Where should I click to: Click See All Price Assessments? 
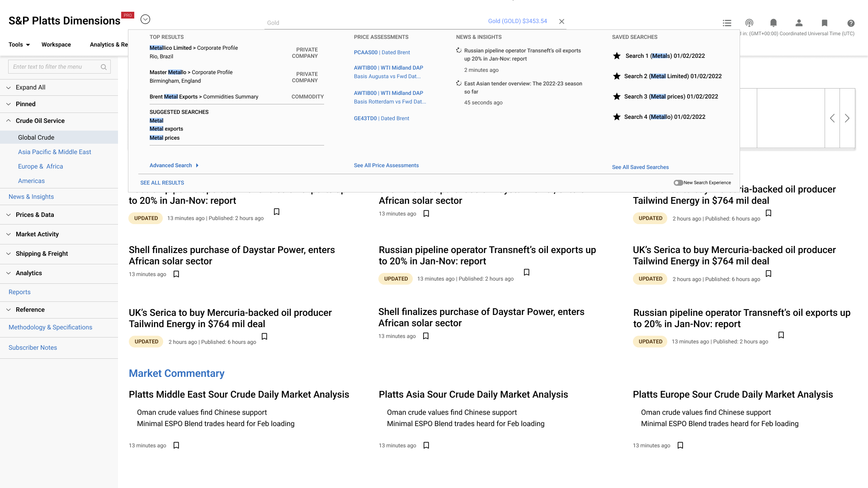386,165
